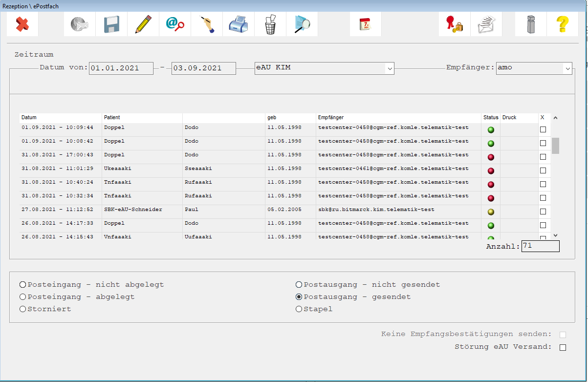Image resolution: width=588 pixels, height=382 pixels.
Task: Click the red X close icon
Action: 22,24
